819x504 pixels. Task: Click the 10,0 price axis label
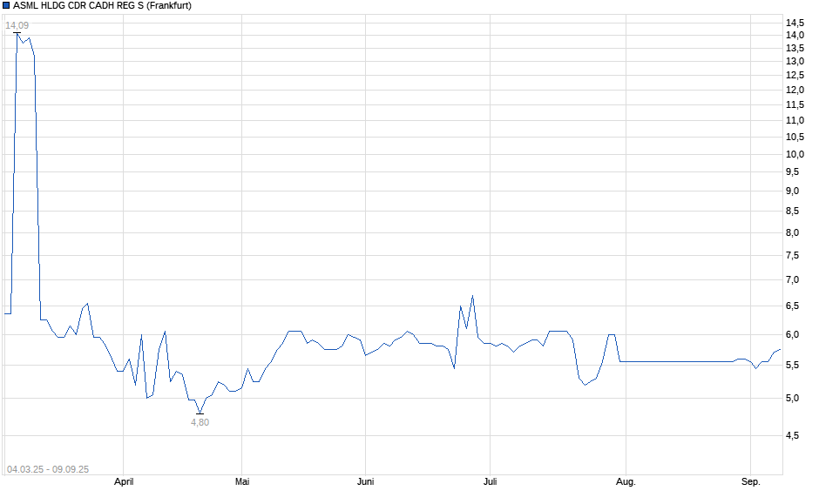point(795,154)
